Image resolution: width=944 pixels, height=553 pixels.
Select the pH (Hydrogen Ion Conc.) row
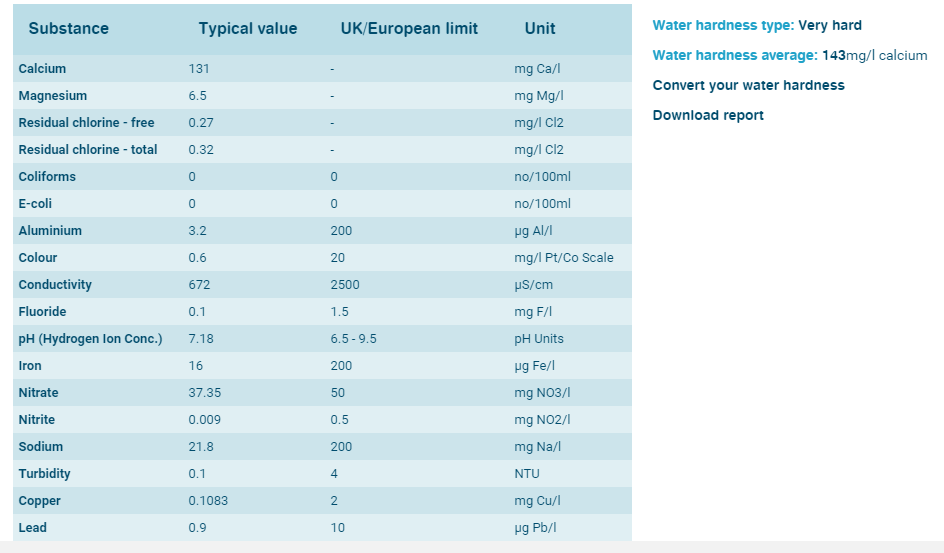click(90, 339)
